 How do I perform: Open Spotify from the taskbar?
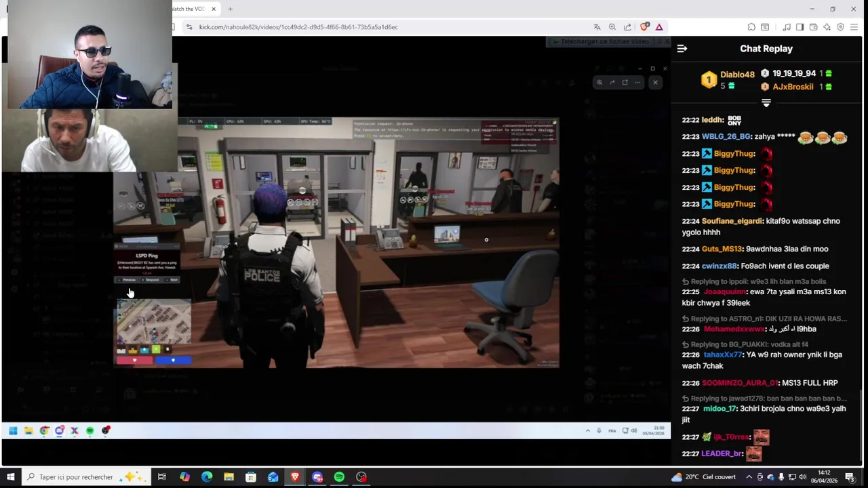tap(339, 476)
